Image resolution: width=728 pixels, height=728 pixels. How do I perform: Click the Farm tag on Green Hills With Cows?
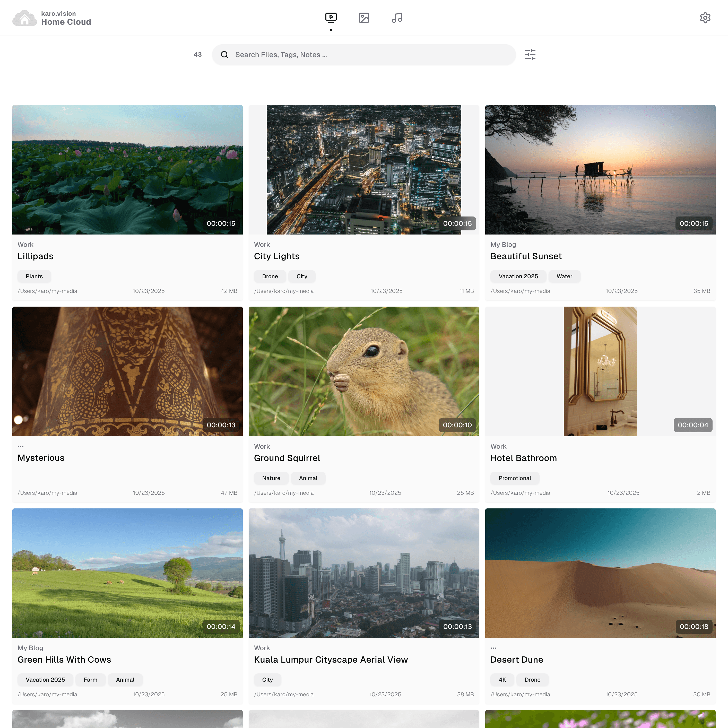(x=90, y=680)
